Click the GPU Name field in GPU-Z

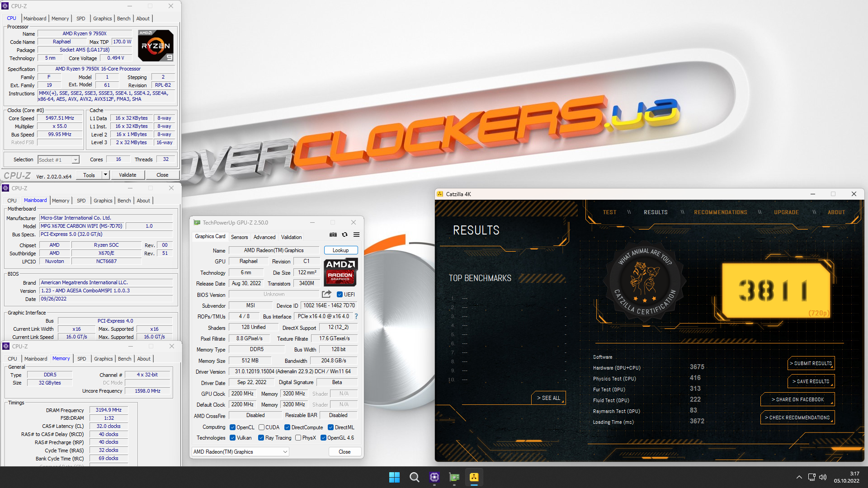click(274, 250)
